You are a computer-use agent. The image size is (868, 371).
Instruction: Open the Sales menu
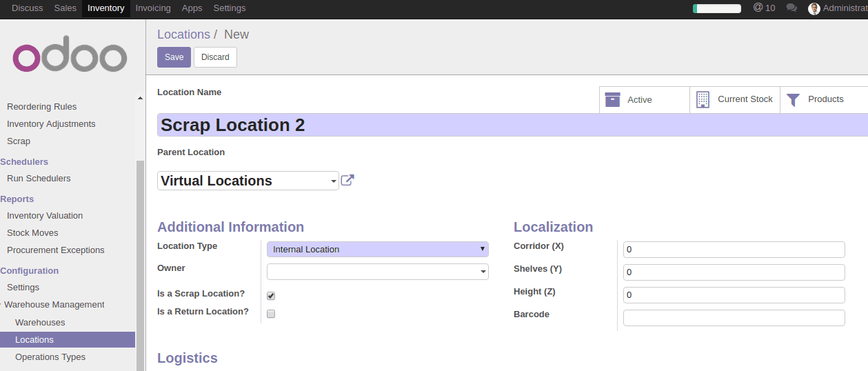click(x=65, y=8)
